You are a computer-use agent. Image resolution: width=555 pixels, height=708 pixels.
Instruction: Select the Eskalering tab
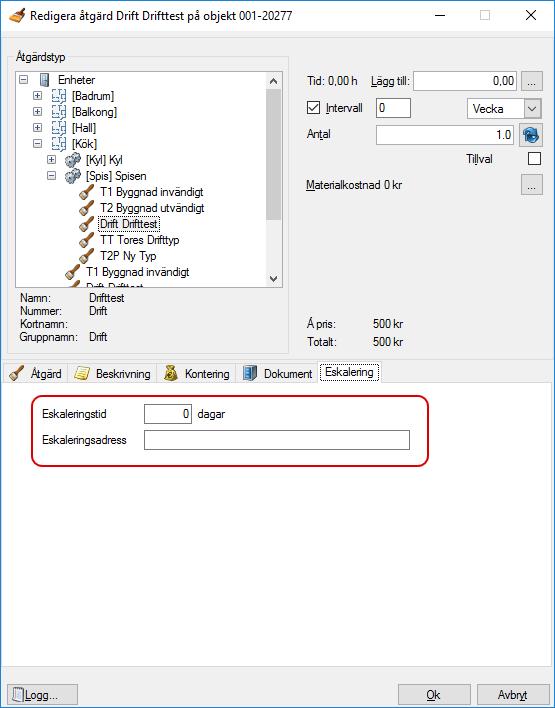[x=349, y=372]
